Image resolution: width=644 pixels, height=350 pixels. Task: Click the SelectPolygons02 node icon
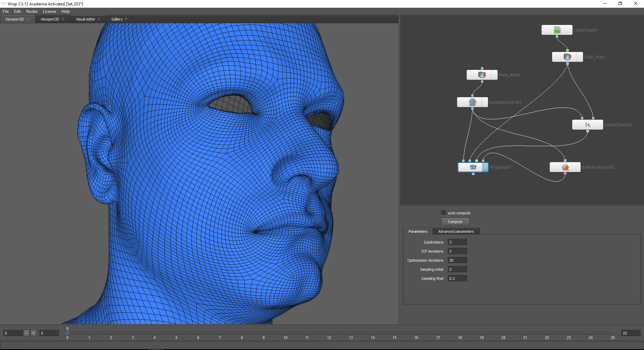pos(565,167)
